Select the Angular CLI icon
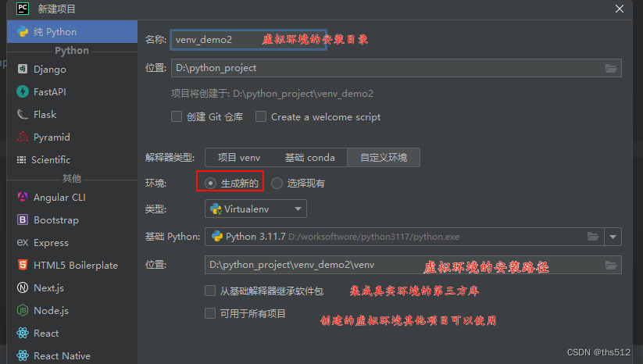This screenshot has height=364, width=643. tap(23, 197)
